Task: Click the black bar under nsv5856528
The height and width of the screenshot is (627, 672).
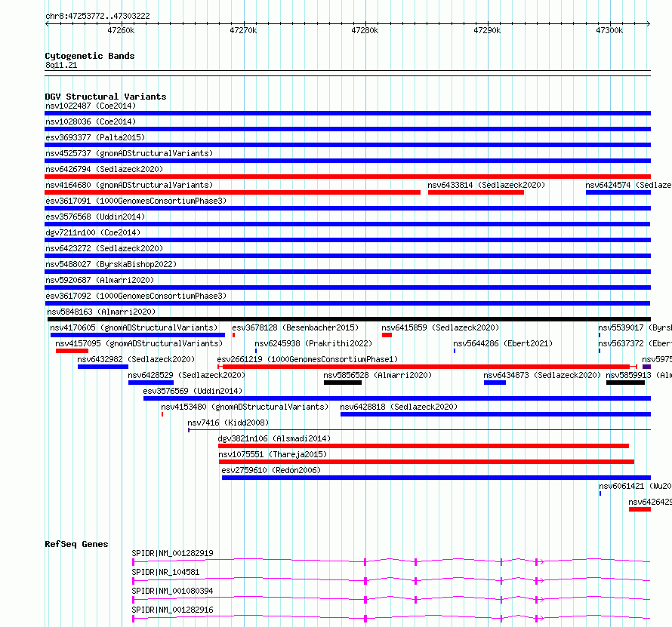Action: point(343,383)
